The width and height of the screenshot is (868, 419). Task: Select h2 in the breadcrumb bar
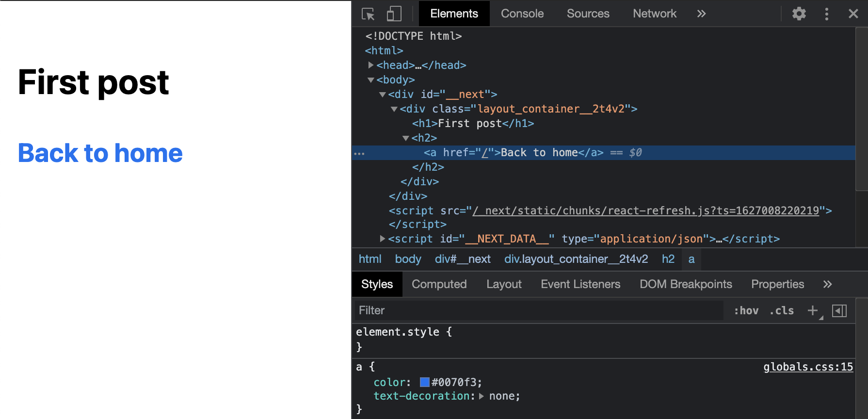click(668, 259)
